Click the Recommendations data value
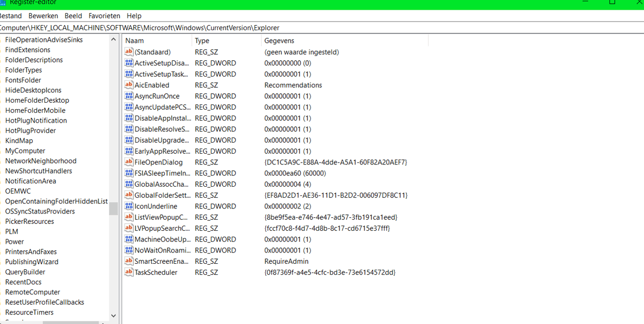The width and height of the screenshot is (644, 324). pos(293,85)
